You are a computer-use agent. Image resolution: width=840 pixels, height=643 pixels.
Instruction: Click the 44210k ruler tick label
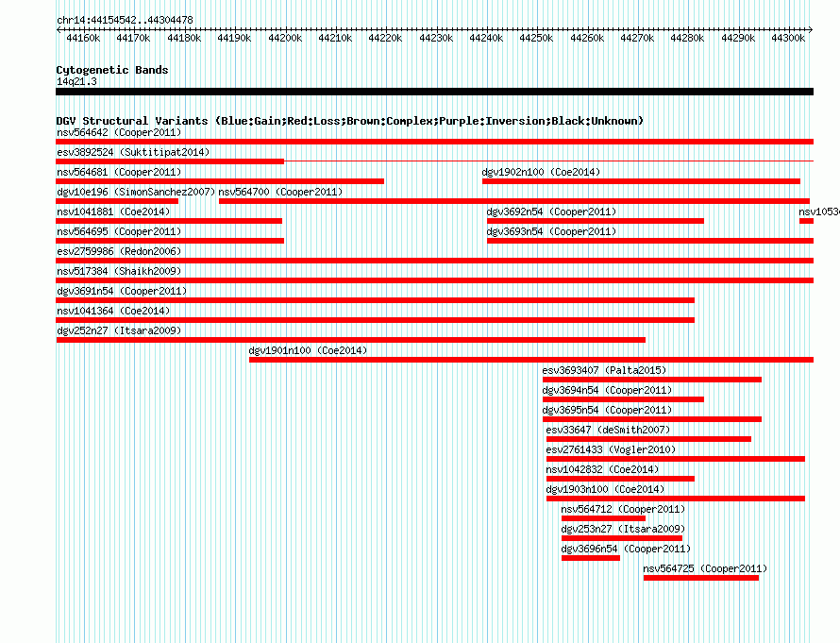(x=335, y=38)
